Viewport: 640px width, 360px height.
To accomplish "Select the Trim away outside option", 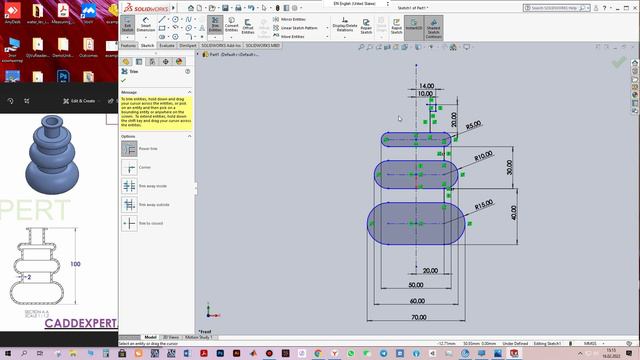I will click(x=129, y=204).
